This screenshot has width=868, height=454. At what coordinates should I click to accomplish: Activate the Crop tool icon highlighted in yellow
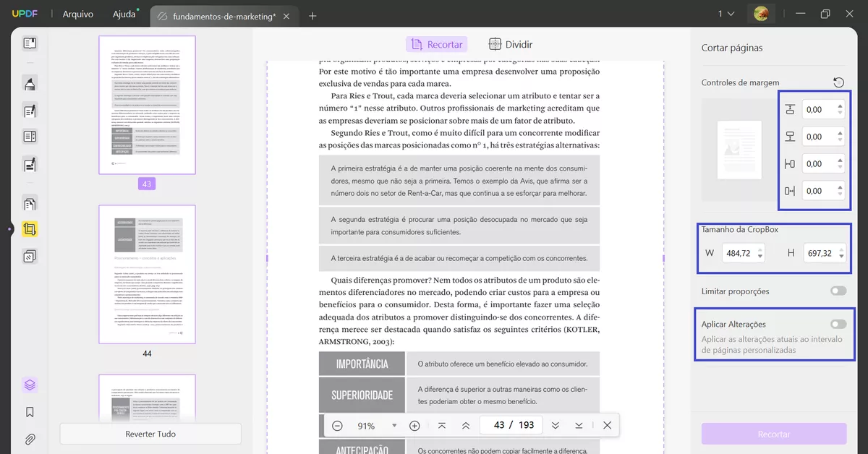29,228
